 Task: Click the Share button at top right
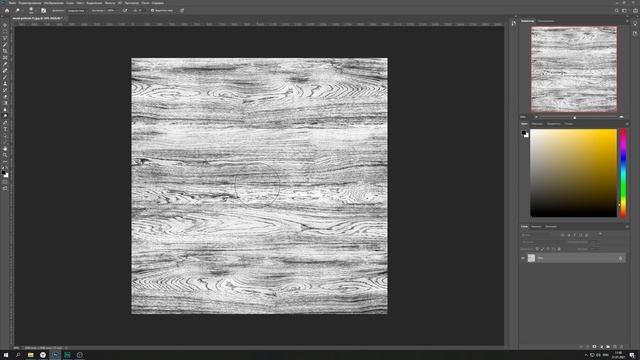tap(636, 11)
